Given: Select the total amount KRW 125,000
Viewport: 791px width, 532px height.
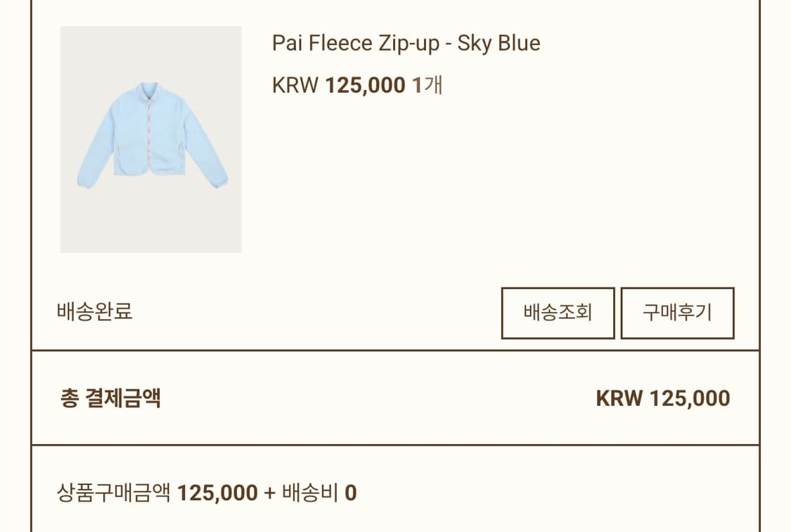Looking at the screenshot, I should coord(662,398).
